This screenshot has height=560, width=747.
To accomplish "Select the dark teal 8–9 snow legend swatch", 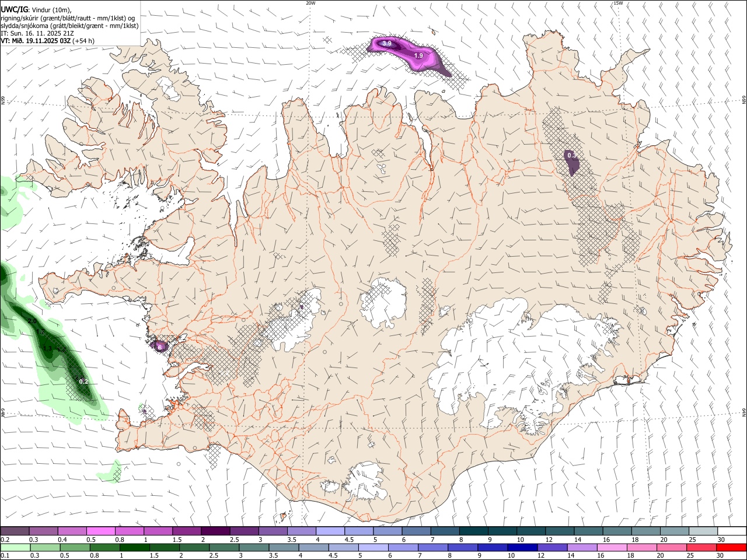I will [x=474, y=531].
